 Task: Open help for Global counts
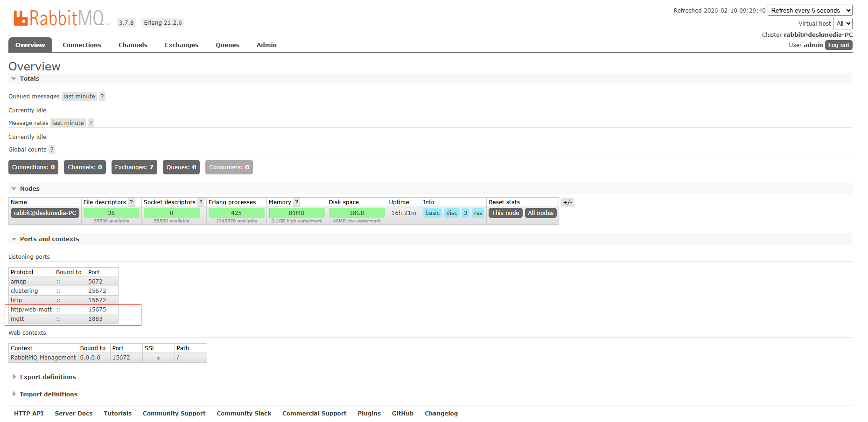[x=52, y=150]
